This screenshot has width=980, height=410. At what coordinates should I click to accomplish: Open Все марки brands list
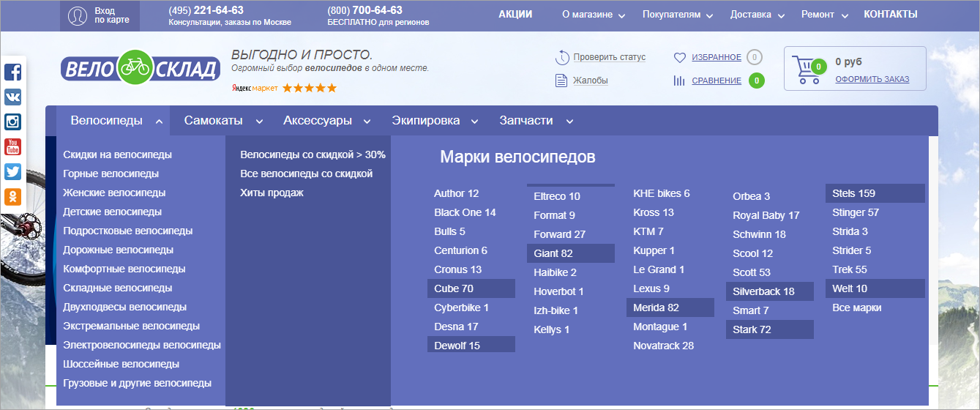(x=857, y=307)
